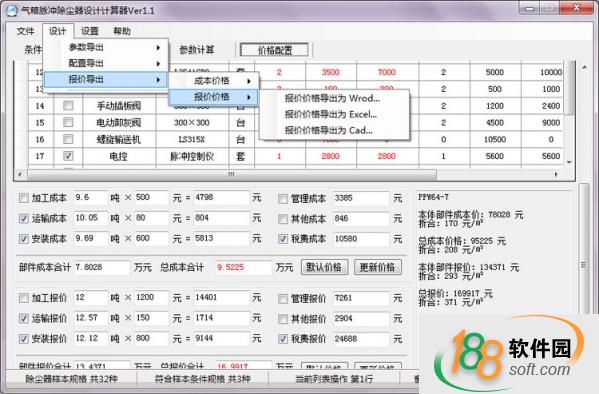The width and height of the screenshot is (599, 394).
Task: Choose 报价价格导出为 Excel...
Action: tap(334, 114)
